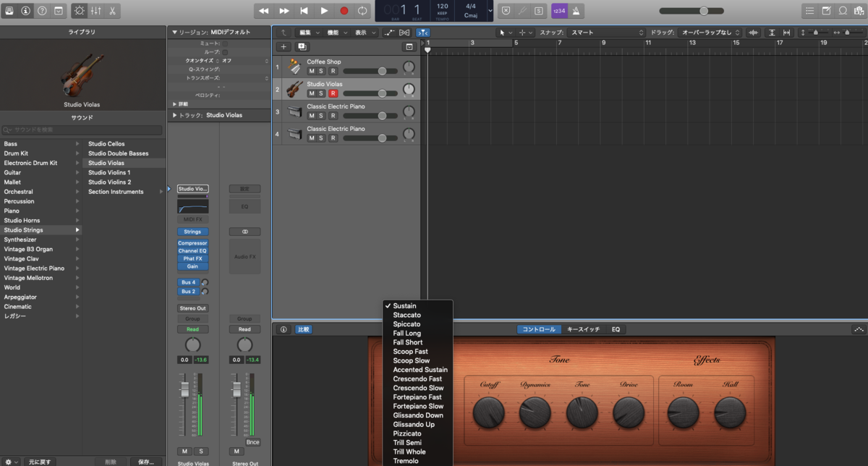Switch to the EQ tab
The height and width of the screenshot is (466, 868).
[616, 329]
